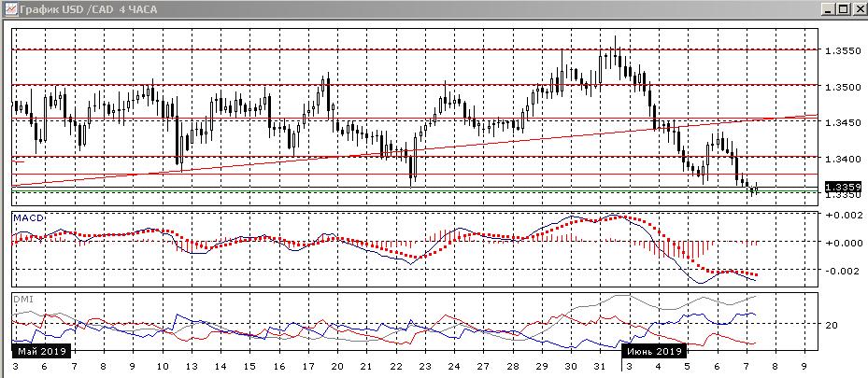The height and width of the screenshot is (378, 868).
Task: Close the USD/CAD chart window
Action: click(859, 8)
